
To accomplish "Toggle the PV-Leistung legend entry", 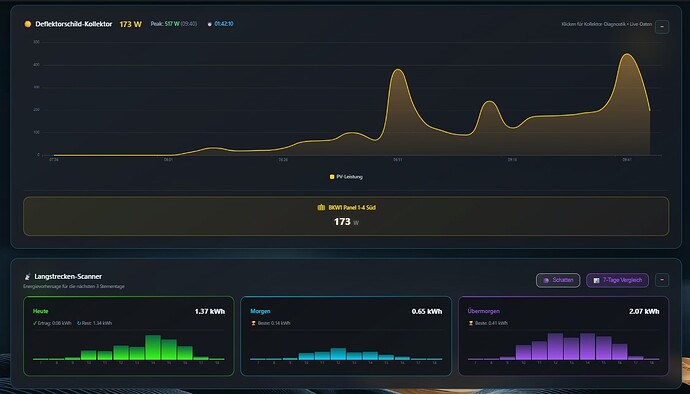I will 346,177.
